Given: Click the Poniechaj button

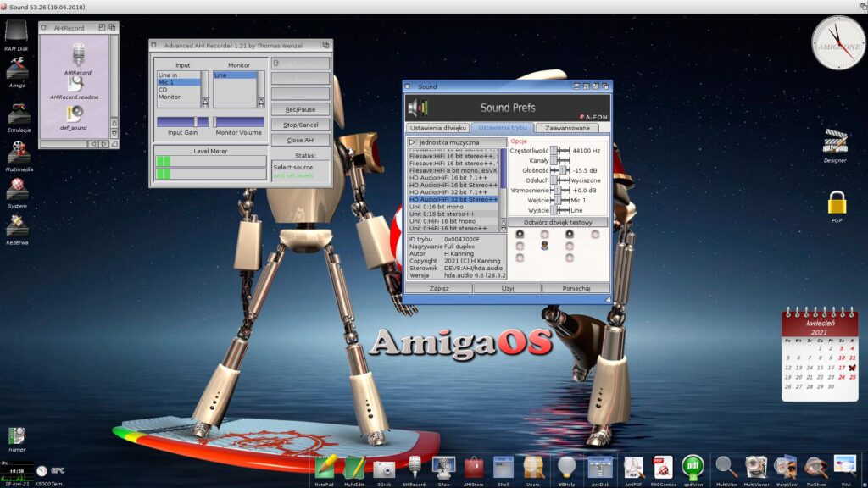Looking at the screenshot, I should (x=576, y=288).
